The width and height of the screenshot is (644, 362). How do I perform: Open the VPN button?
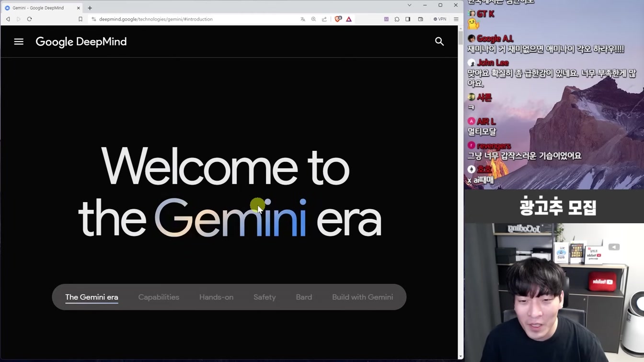[x=440, y=19]
